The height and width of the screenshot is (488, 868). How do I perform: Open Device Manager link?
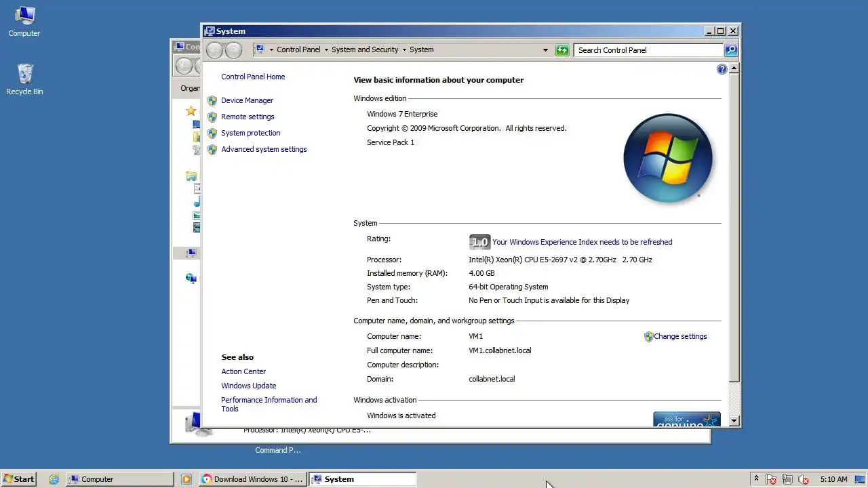[247, 100]
